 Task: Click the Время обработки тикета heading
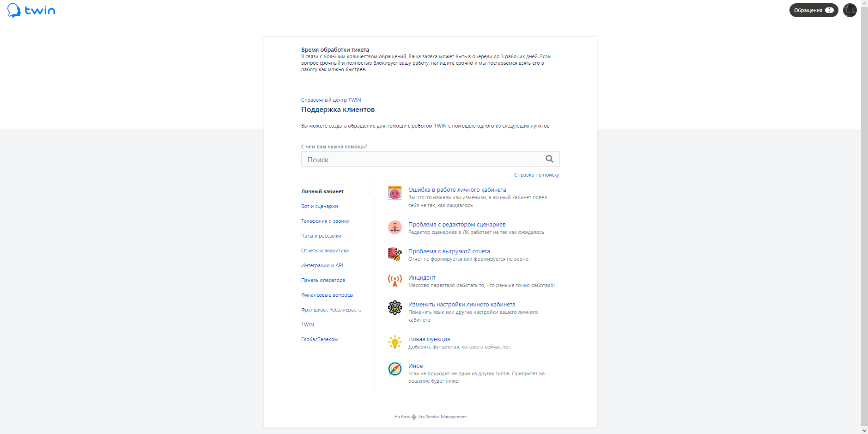(335, 50)
